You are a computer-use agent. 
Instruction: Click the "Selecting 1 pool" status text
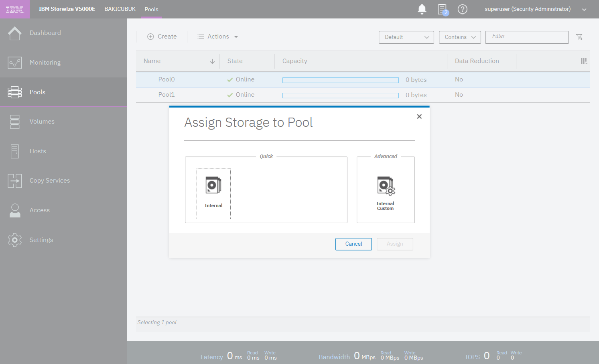pos(157,323)
